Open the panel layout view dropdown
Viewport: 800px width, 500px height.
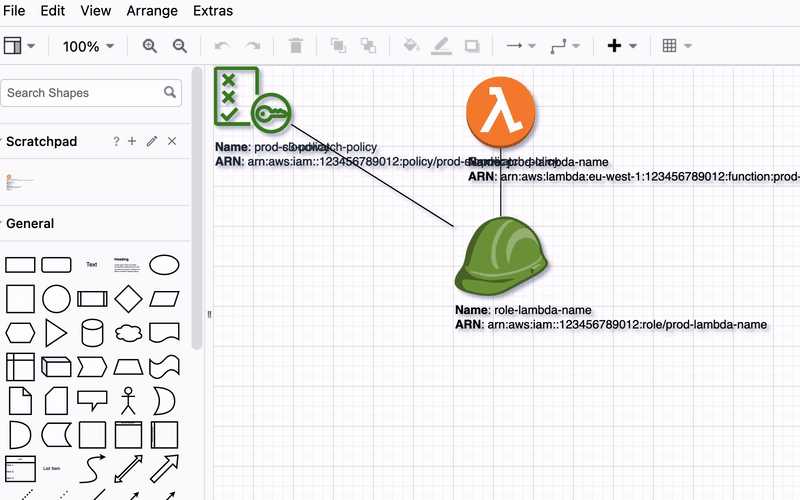(x=19, y=46)
